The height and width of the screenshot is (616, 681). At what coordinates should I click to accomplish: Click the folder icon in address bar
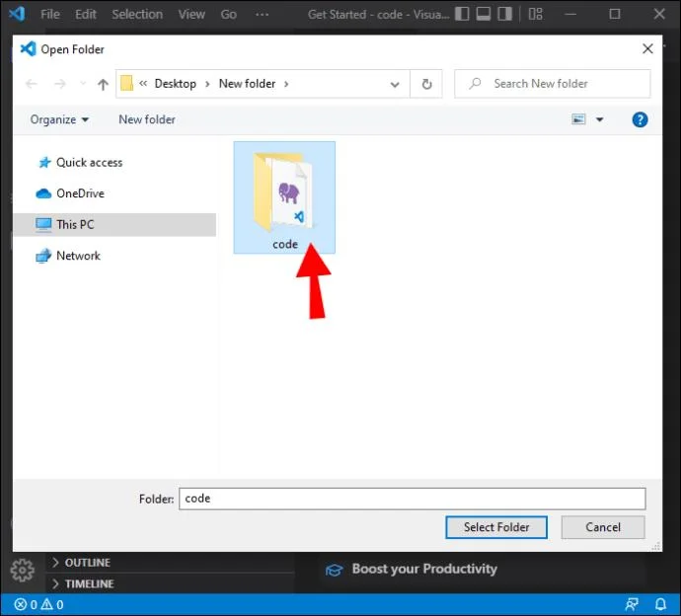tap(126, 83)
